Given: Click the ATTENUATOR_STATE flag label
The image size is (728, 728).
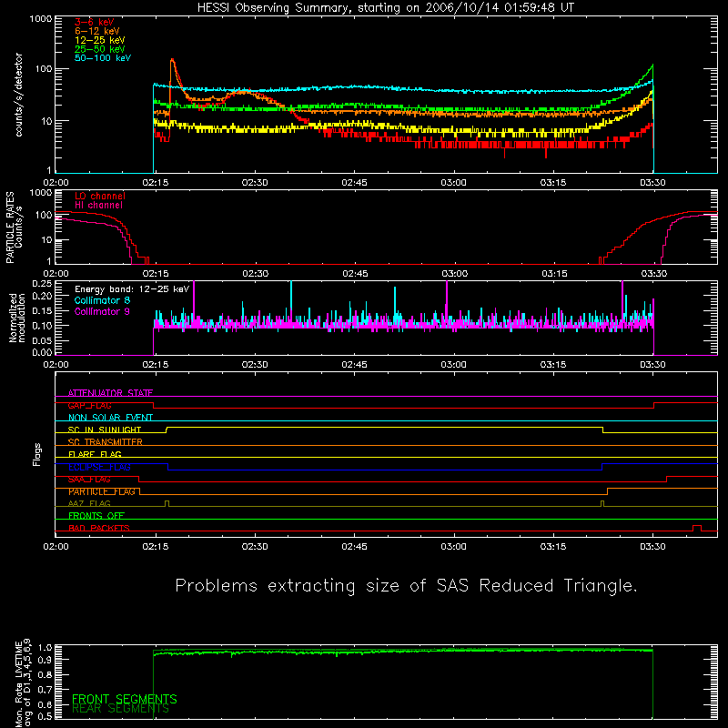Looking at the screenshot, I should coord(110,393).
